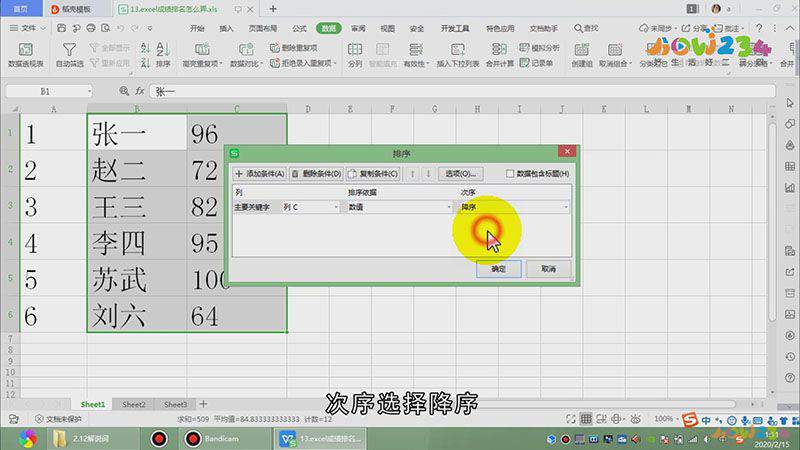
Task: Open the 开发工具 Developer ribbon tab
Action: (x=455, y=28)
